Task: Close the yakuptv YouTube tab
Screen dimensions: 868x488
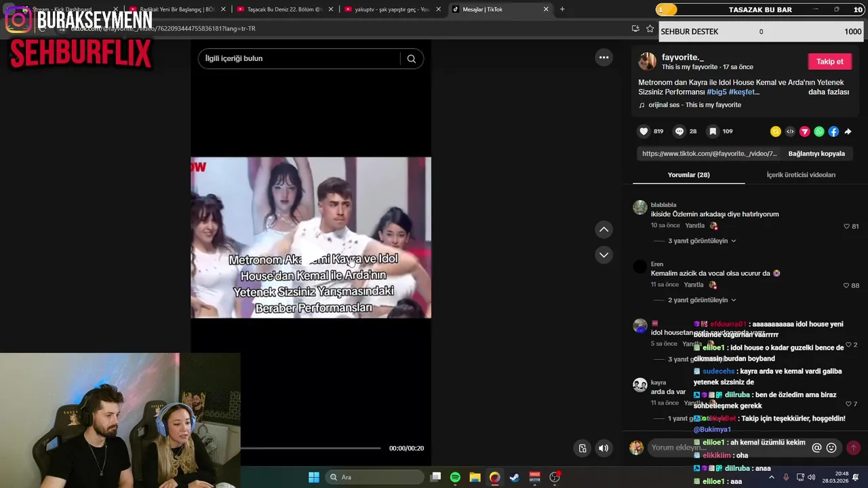Action: (438, 9)
